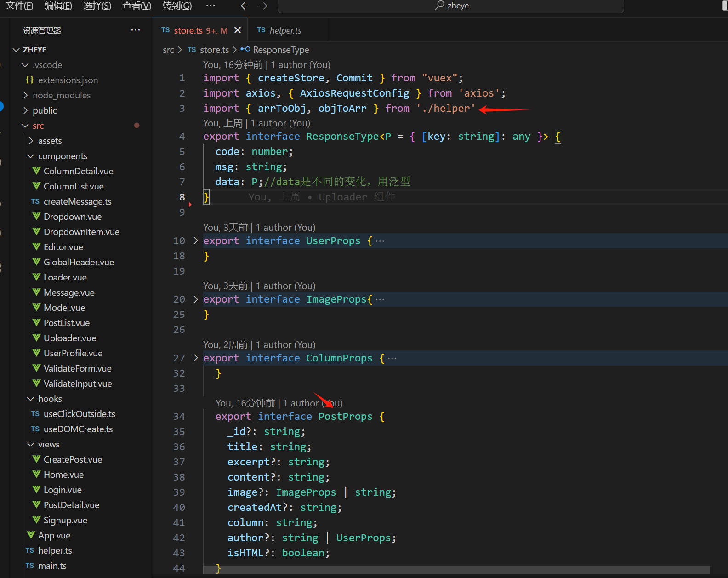728x578 pixels.
Task: Open the menu bar overflow ellipsis
Action: click(x=210, y=6)
